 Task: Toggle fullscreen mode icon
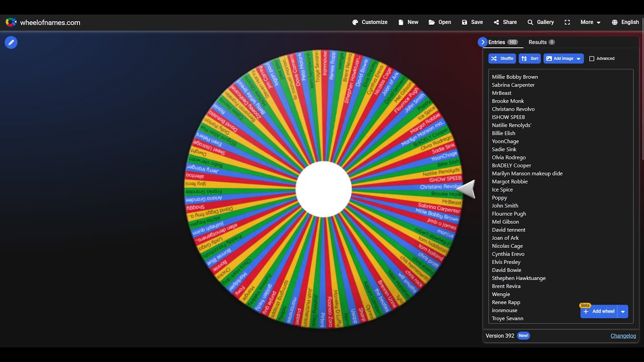click(567, 22)
